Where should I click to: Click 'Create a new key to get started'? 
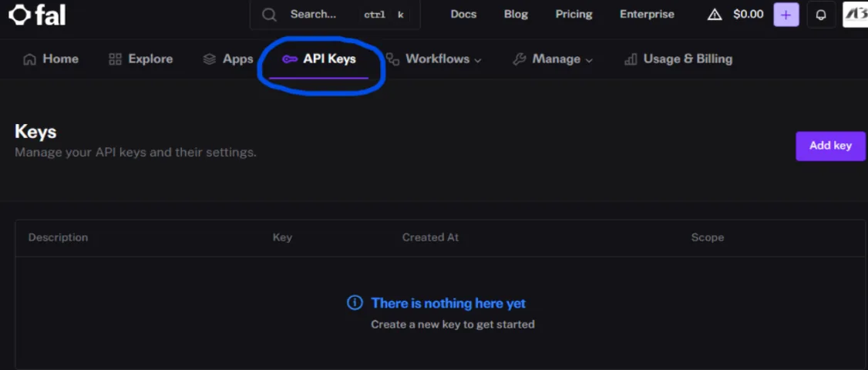[x=453, y=324]
